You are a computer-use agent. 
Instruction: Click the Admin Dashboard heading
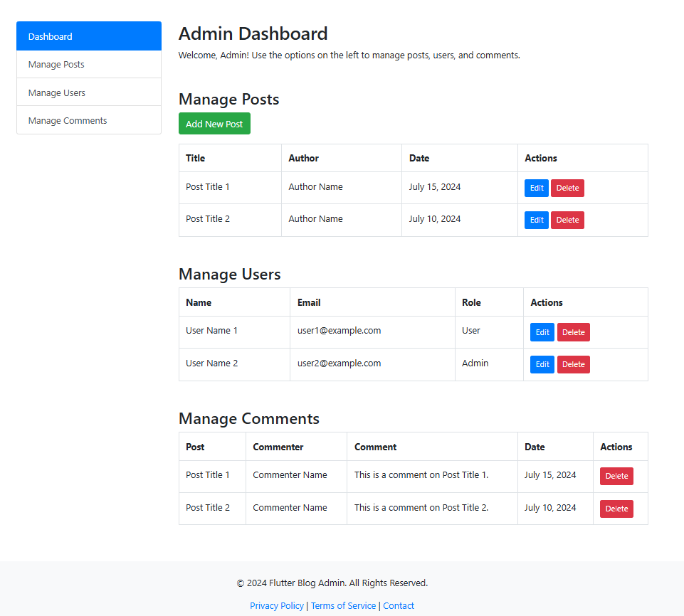253,33
